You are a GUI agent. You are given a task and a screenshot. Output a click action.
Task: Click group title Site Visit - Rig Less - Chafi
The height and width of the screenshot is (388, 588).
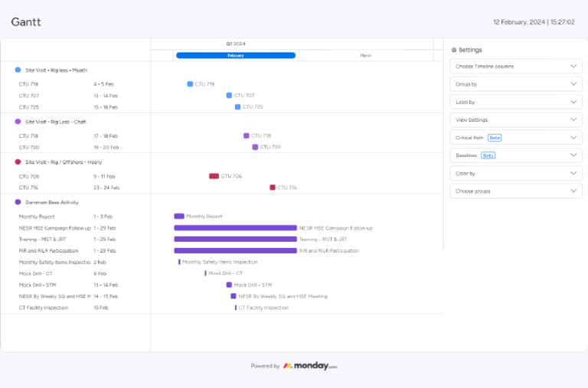tap(56, 122)
